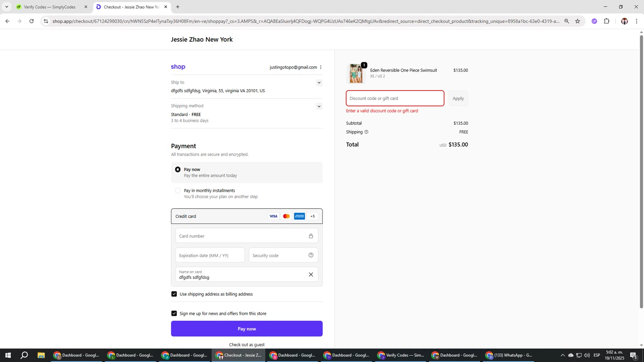
Task: Select Pay in monthly installments option
Action: (178, 190)
